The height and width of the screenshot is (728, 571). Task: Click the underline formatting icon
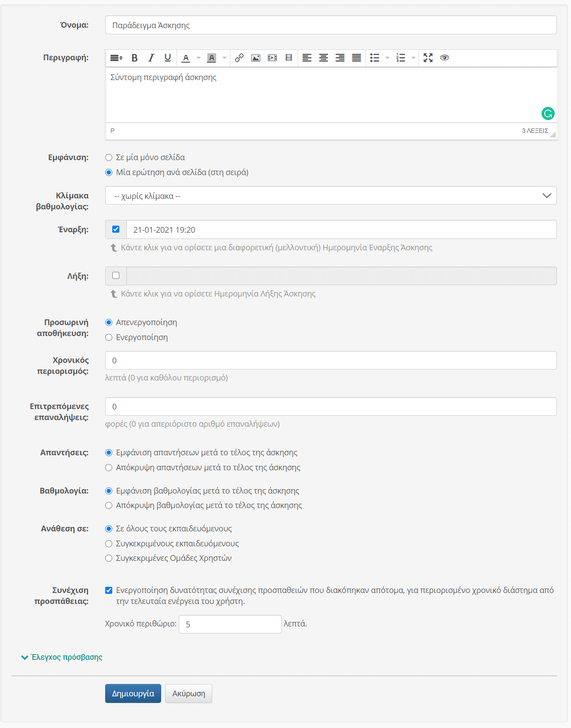pyautogui.click(x=167, y=58)
